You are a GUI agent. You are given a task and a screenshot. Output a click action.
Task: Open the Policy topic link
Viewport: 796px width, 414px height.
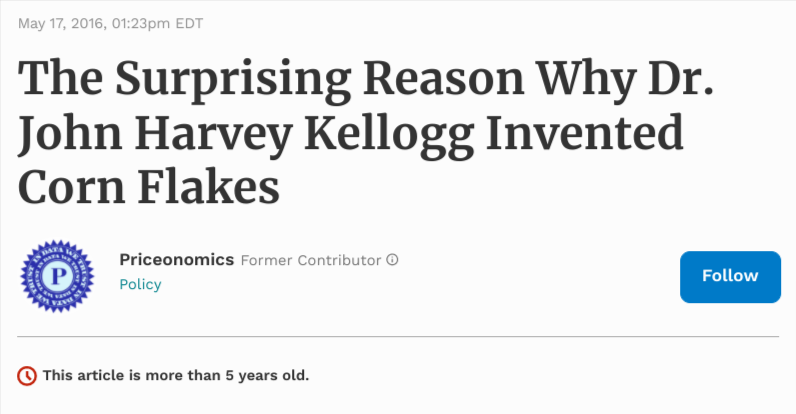tap(140, 284)
